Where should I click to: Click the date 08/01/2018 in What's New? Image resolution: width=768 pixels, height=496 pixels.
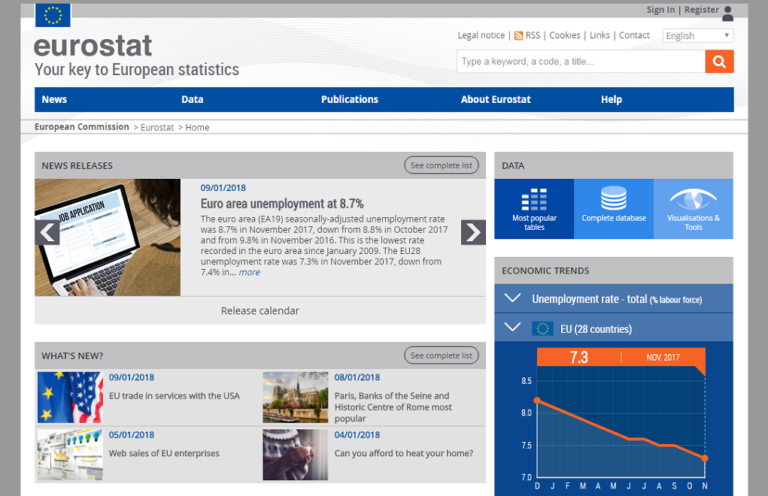click(x=357, y=378)
